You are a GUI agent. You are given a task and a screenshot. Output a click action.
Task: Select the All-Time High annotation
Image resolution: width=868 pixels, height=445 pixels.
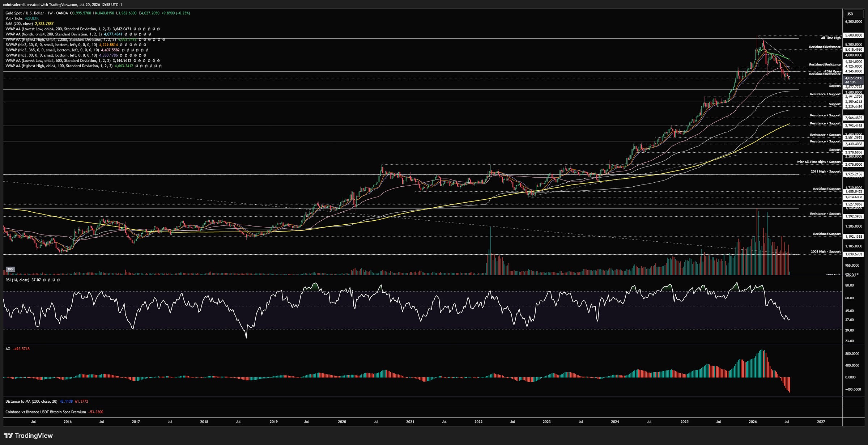pyautogui.click(x=831, y=38)
